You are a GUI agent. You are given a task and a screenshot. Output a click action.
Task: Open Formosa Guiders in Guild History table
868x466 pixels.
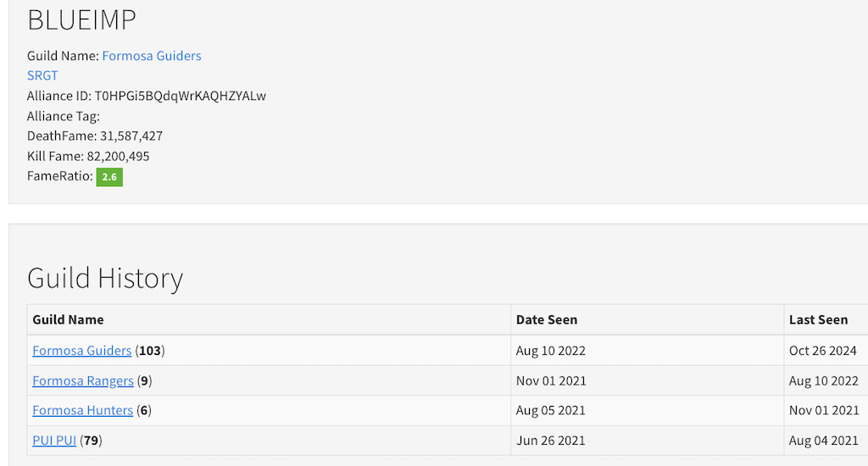coord(82,351)
